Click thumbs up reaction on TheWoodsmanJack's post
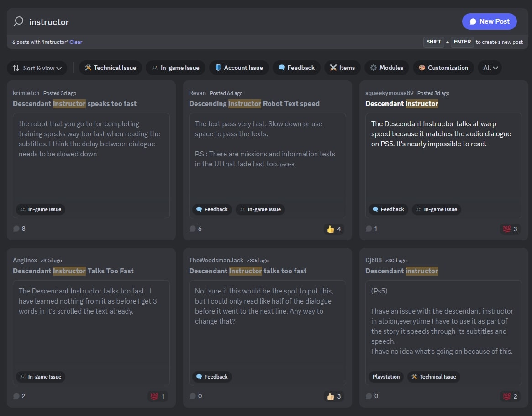532x416 pixels. point(334,396)
